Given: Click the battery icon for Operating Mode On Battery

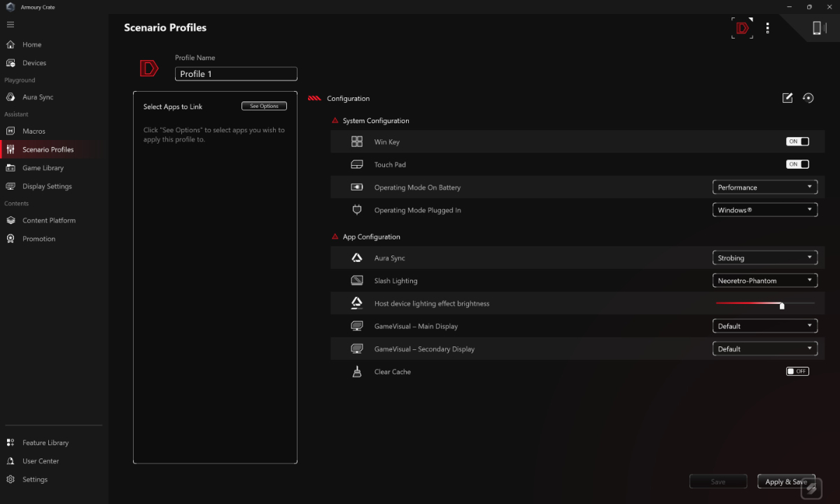Looking at the screenshot, I should coord(357,188).
